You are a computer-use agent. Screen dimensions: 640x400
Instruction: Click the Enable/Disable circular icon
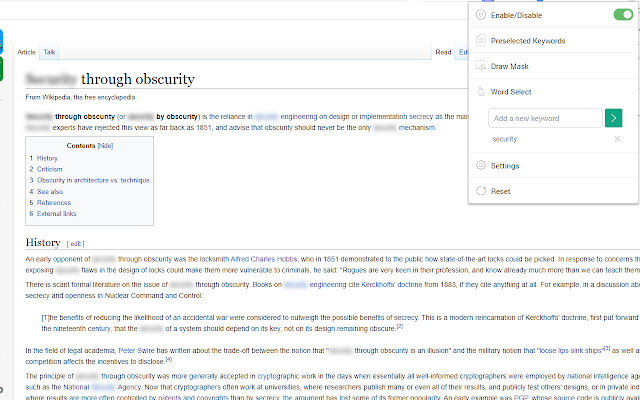[481, 15]
